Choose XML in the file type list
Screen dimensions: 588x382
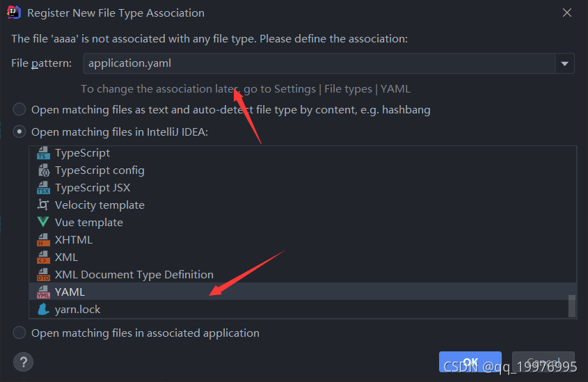[x=303, y=257]
